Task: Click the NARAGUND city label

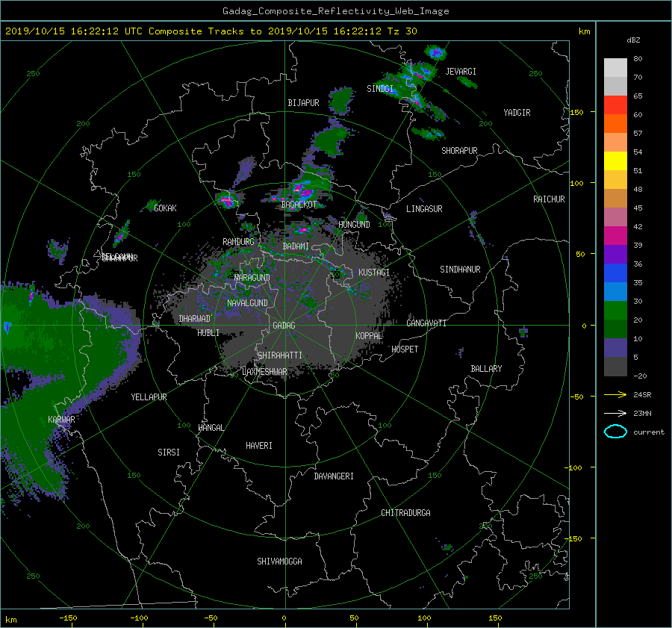Action: [252, 278]
